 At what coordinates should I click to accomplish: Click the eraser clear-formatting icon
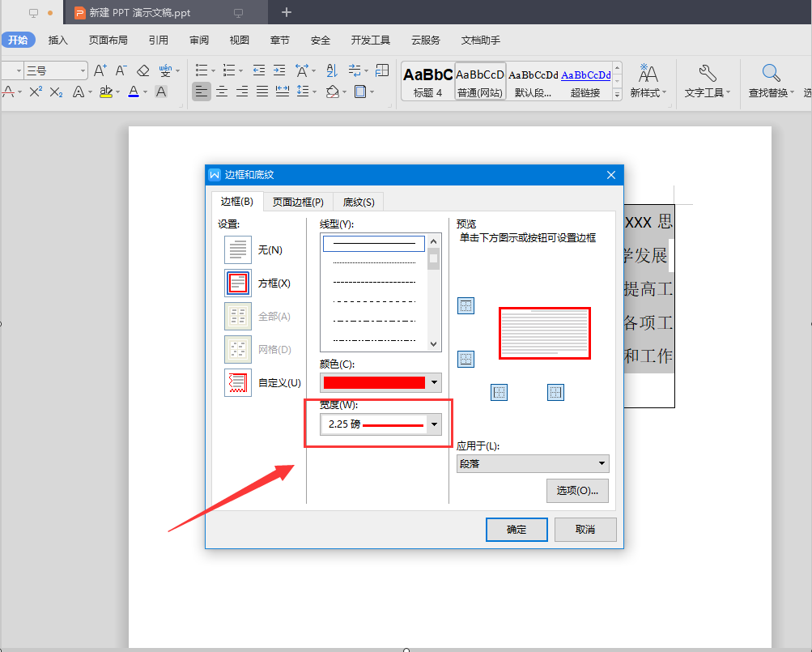click(x=143, y=70)
